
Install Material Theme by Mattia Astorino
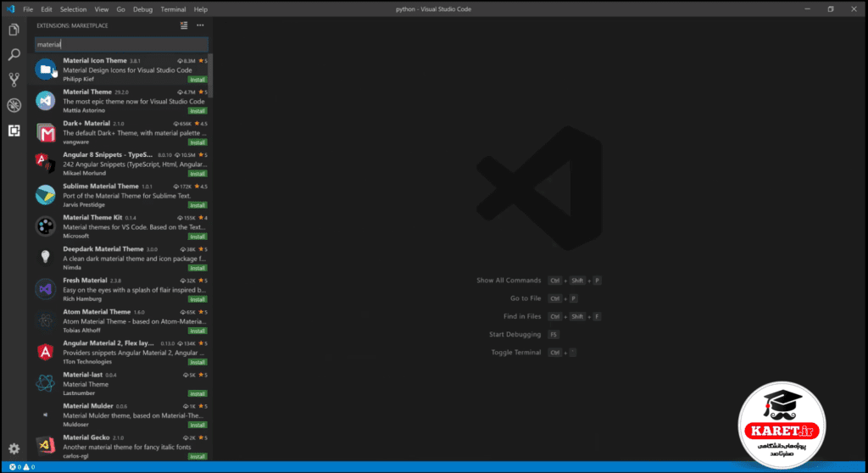[x=198, y=111]
